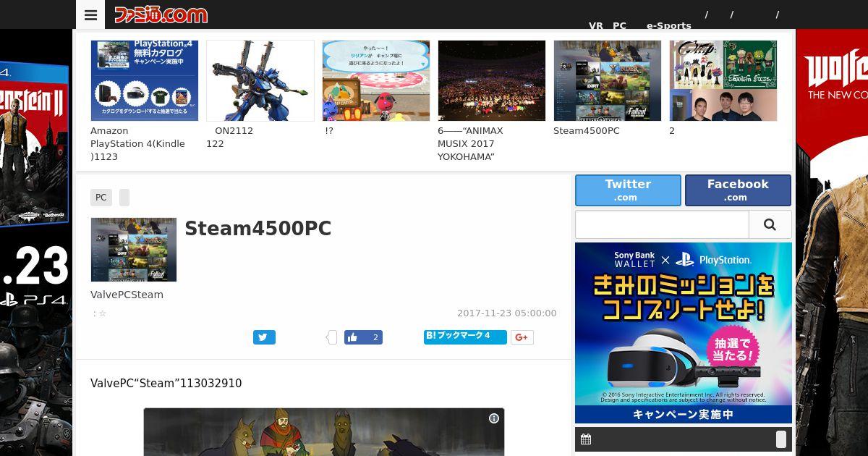
Task: Click the Facebook like thumbs-up button
Action: coord(363,337)
